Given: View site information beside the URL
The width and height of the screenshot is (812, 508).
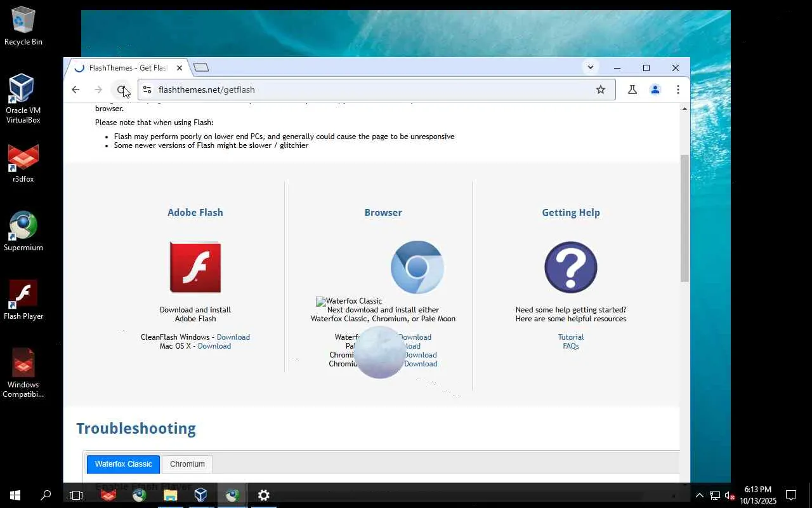Looking at the screenshot, I should pyautogui.click(x=147, y=90).
